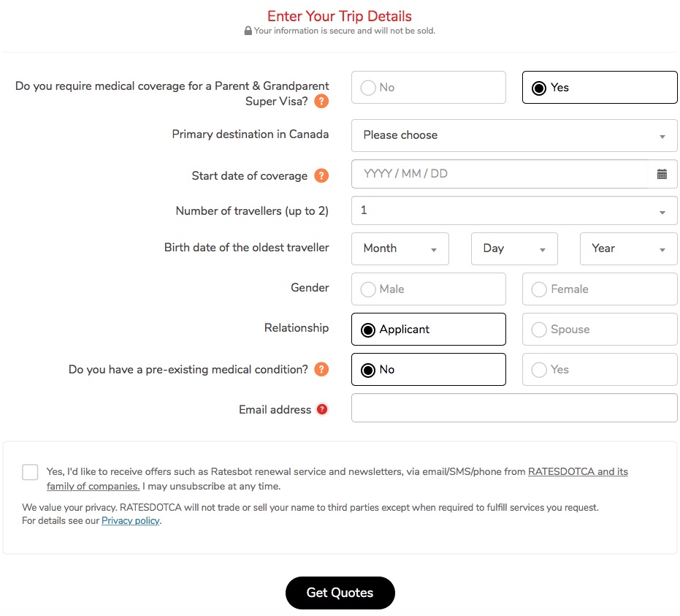Open the Privacy policy link
Screen dimensions: 680x616
click(131, 520)
